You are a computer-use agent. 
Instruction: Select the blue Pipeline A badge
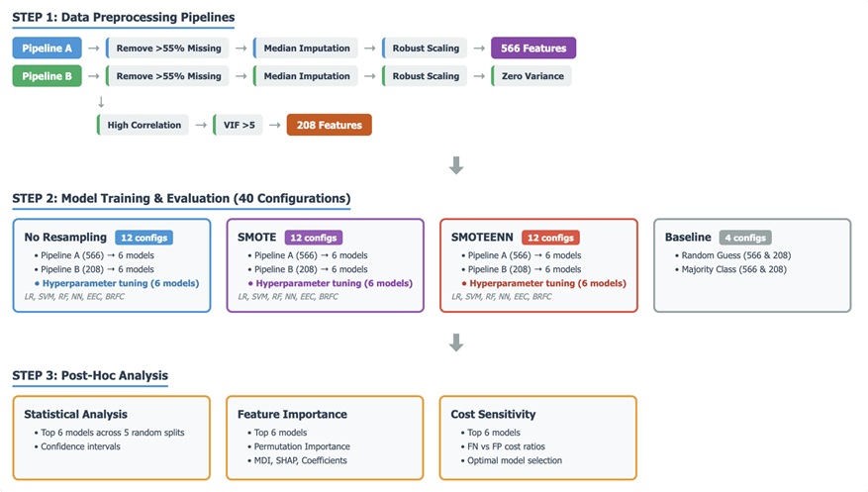tap(48, 49)
